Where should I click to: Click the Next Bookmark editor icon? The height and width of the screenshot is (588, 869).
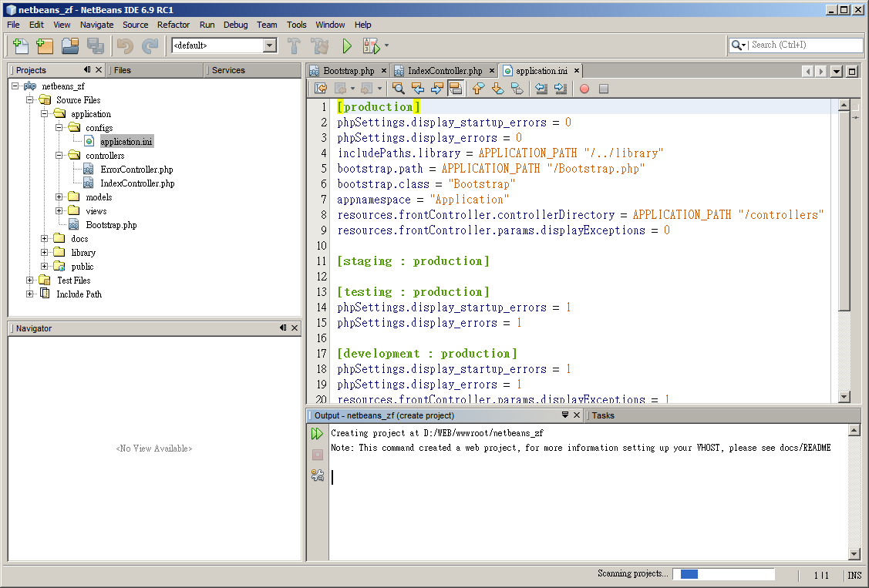[x=497, y=89]
